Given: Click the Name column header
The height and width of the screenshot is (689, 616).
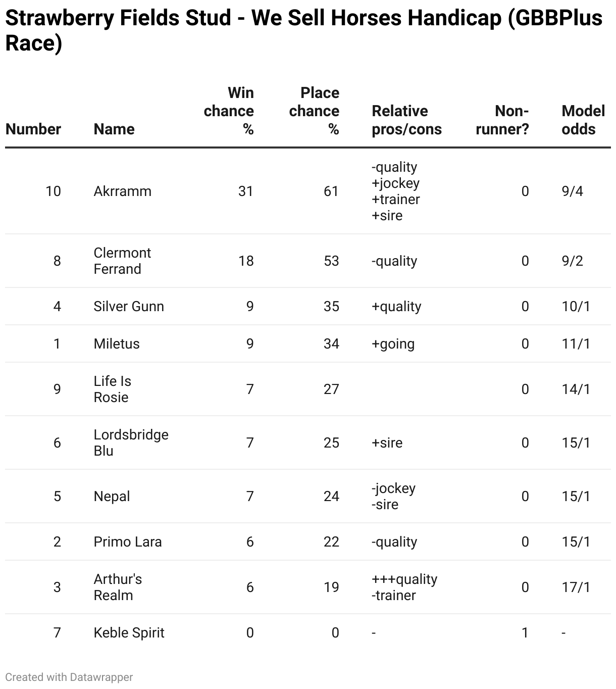Looking at the screenshot, I should 114,129.
